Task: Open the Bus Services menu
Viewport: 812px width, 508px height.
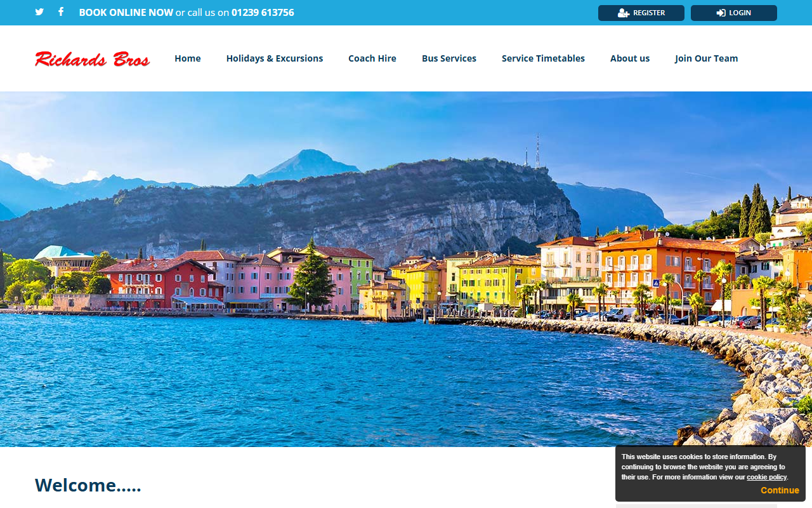Action: click(x=449, y=58)
